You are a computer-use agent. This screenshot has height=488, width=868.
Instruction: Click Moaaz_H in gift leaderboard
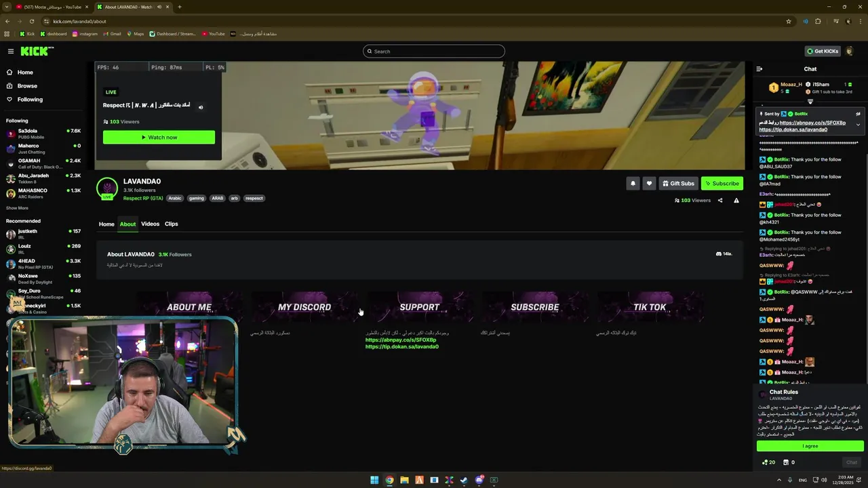coord(791,85)
